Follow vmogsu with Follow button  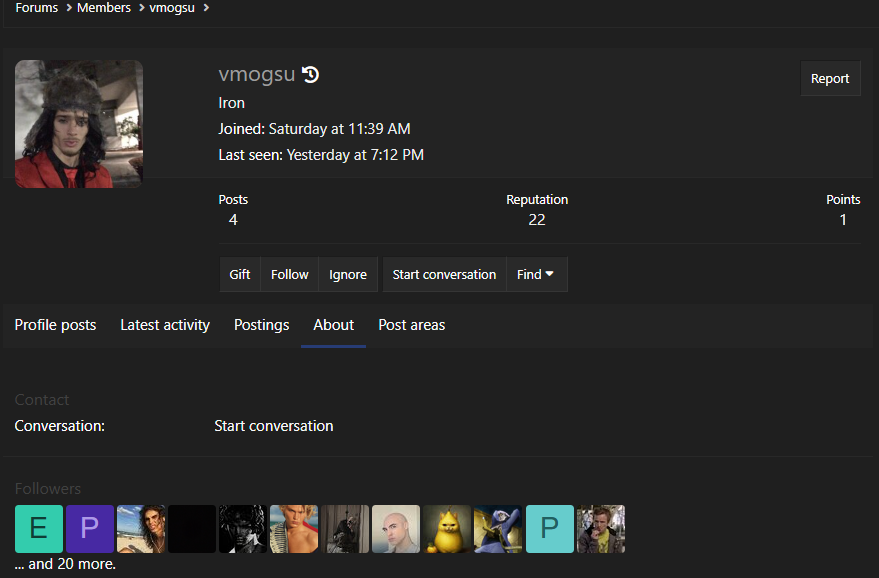[289, 274]
